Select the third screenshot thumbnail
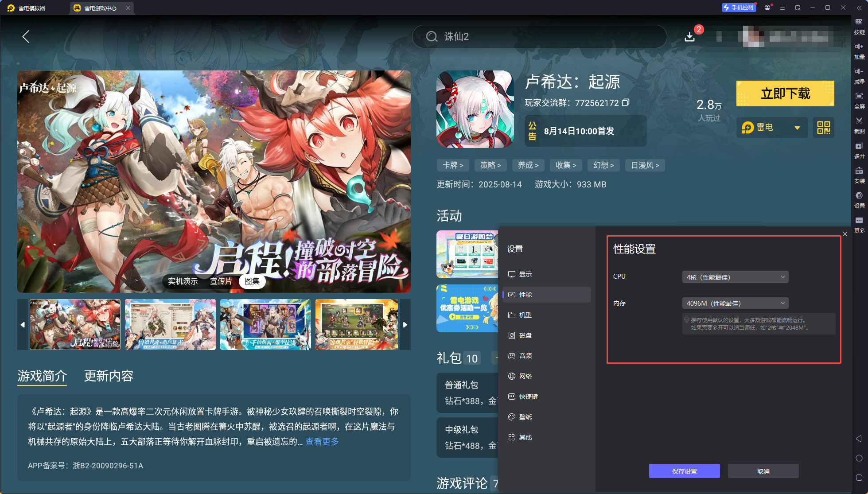The height and width of the screenshot is (494, 868). click(265, 324)
